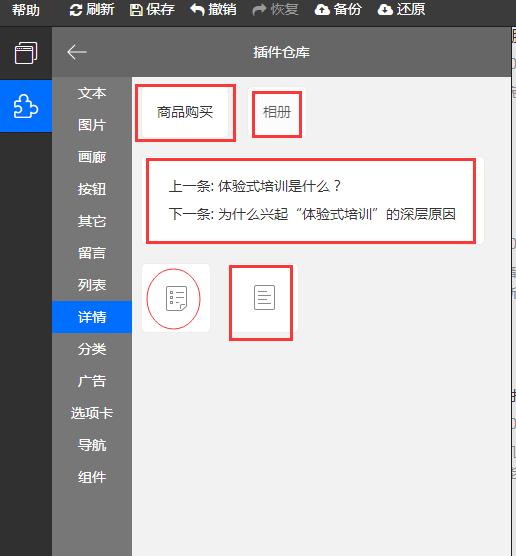Image resolution: width=516 pixels, height=556 pixels.
Task: Select the article document plugin icon
Action: click(264, 298)
